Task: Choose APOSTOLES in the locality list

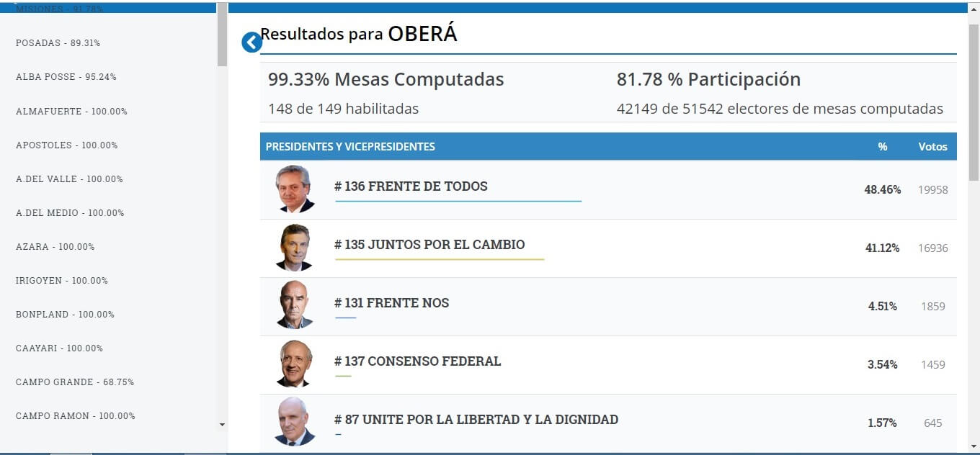Action: coord(67,145)
